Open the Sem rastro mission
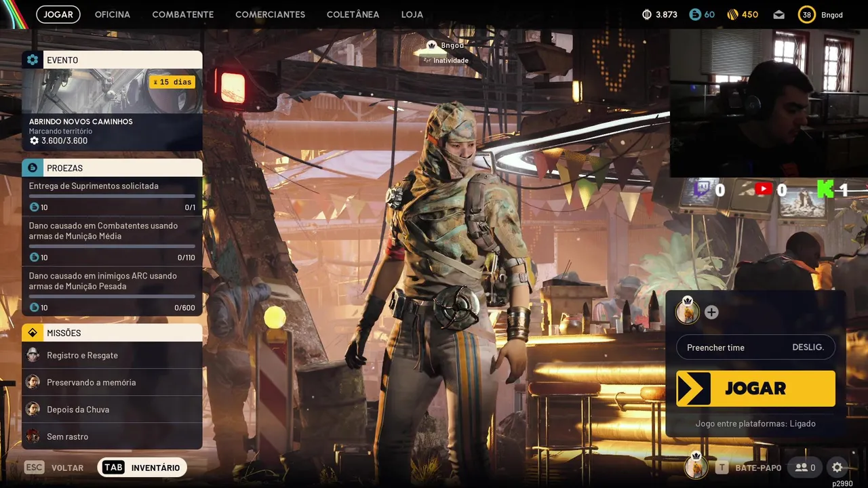Image resolution: width=868 pixels, height=488 pixels. pyautogui.click(x=112, y=436)
